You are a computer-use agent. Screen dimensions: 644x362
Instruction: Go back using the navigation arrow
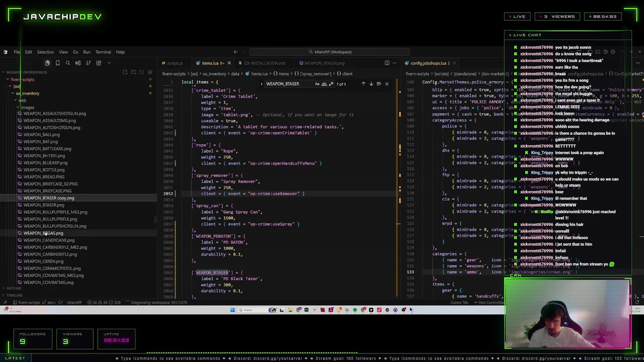click(x=235, y=52)
